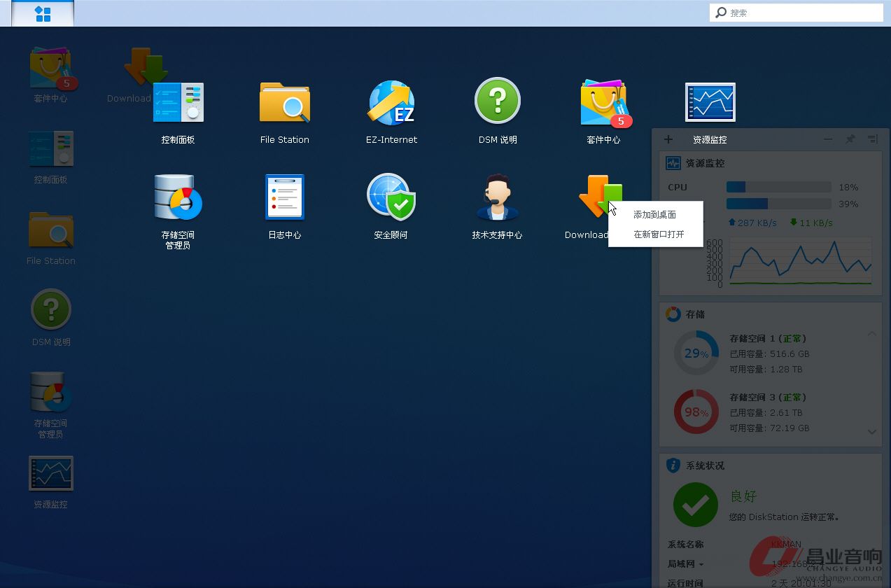This screenshot has height=588, width=891.
Task: Open the DSM main menu grid button
Action: [43, 13]
